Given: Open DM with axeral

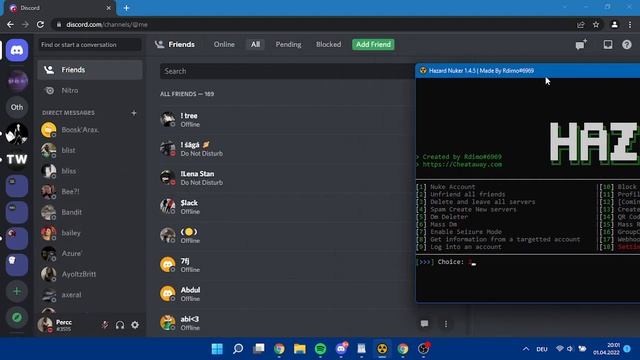Looking at the screenshot, I should (90, 295).
